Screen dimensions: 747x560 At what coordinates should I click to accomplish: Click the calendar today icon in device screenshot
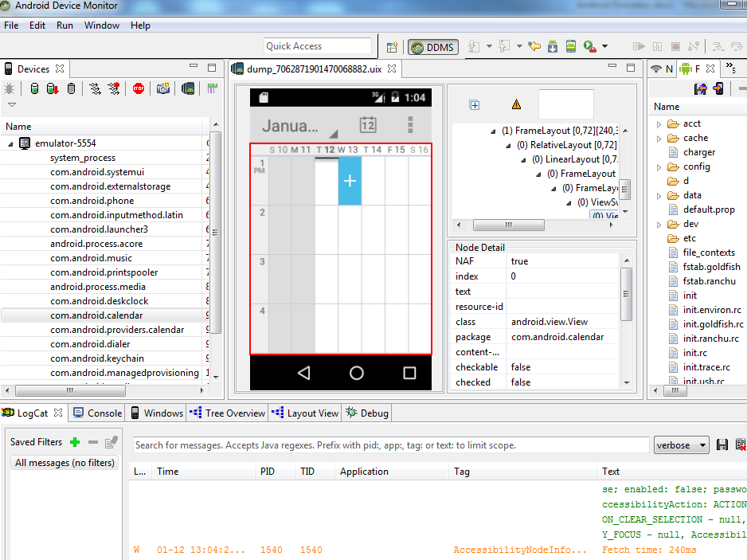368,125
